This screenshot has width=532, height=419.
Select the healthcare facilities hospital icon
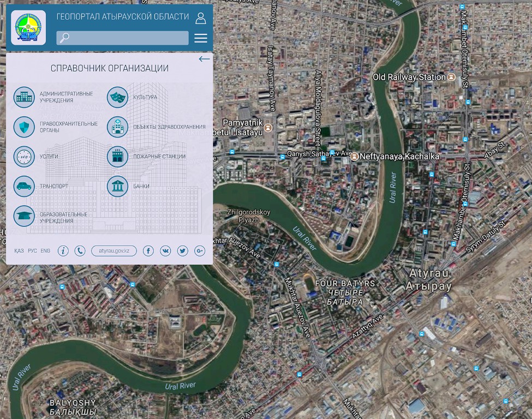pos(117,127)
